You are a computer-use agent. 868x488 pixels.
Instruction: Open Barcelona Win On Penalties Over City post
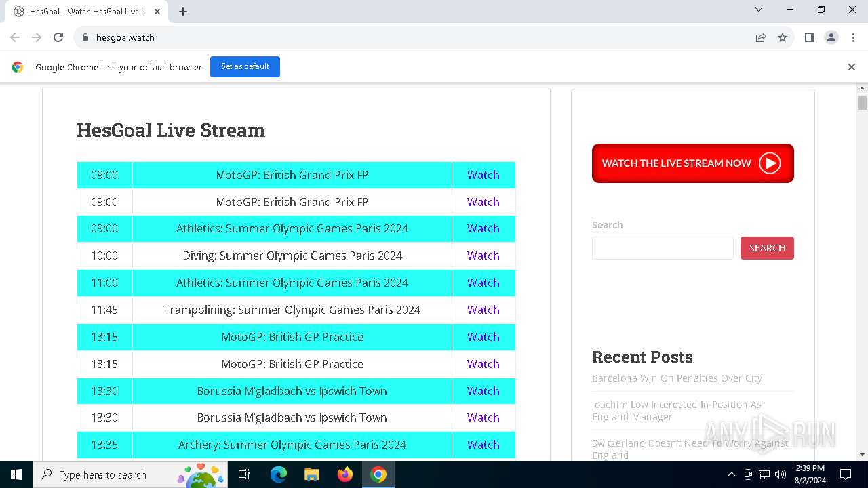677,378
